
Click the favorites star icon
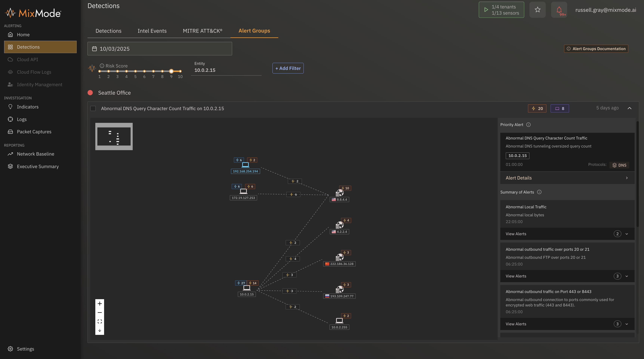coord(537,10)
